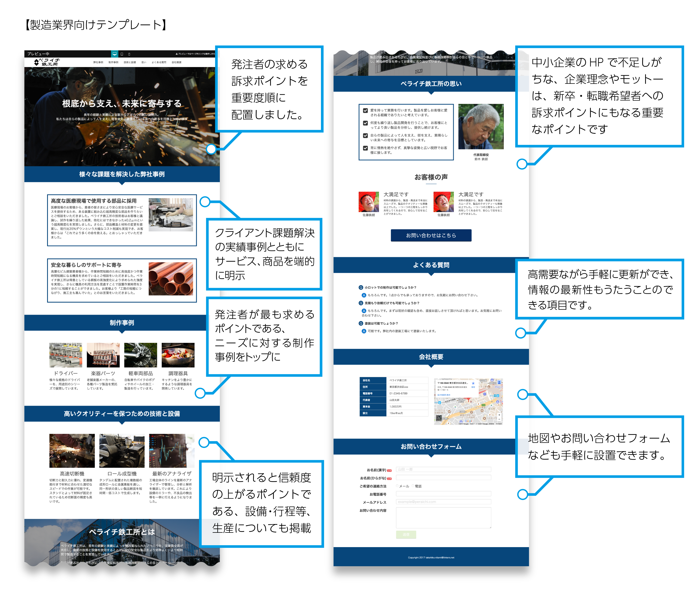The height and width of the screenshot is (616, 697).
Task: Click the 楽器パーツ product thumbnail
Action: (x=103, y=355)
